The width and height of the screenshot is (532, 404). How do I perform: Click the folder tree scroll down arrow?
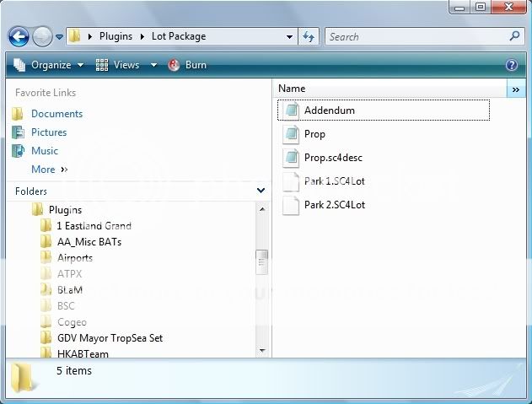pyautogui.click(x=262, y=350)
